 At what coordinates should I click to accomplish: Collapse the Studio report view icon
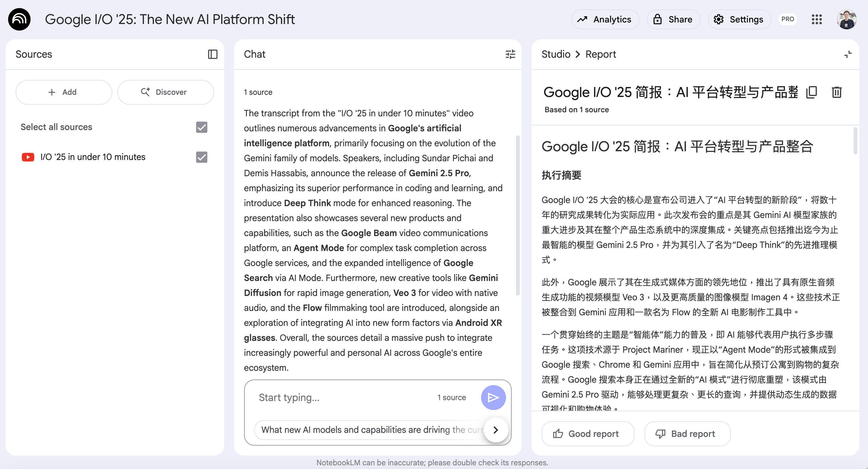pos(848,54)
